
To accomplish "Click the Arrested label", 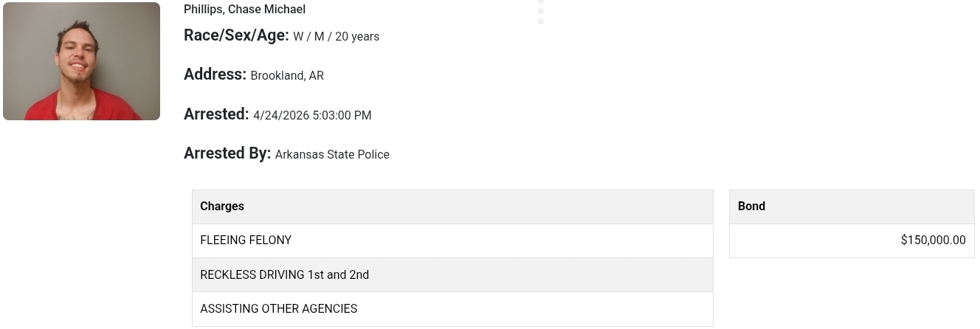I will 216,114.
